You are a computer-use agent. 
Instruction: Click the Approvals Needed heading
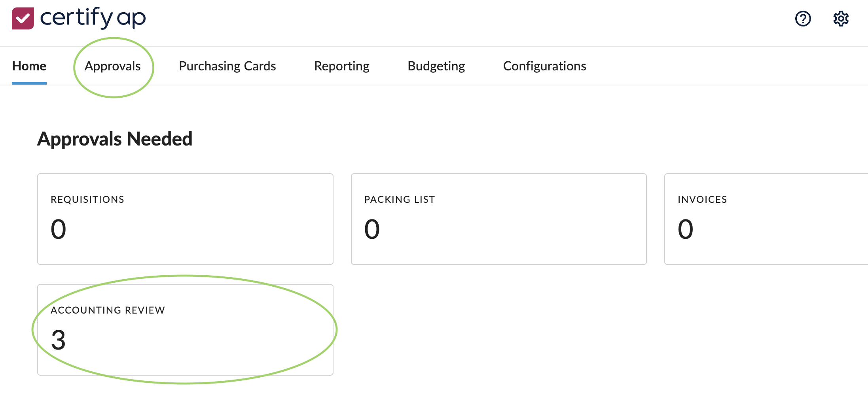[x=115, y=139]
